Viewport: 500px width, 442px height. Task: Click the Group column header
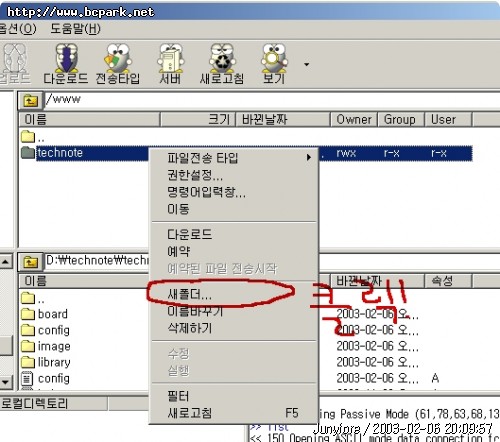point(401,119)
